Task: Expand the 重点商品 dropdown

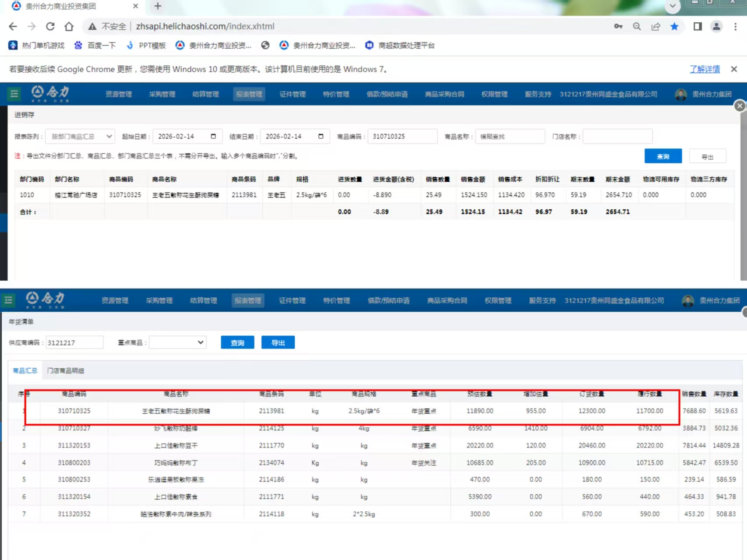Action: click(x=177, y=342)
